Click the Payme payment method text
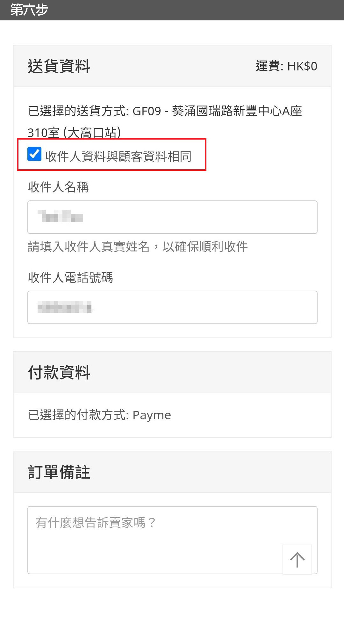This screenshot has height=644, width=344. [x=152, y=415]
